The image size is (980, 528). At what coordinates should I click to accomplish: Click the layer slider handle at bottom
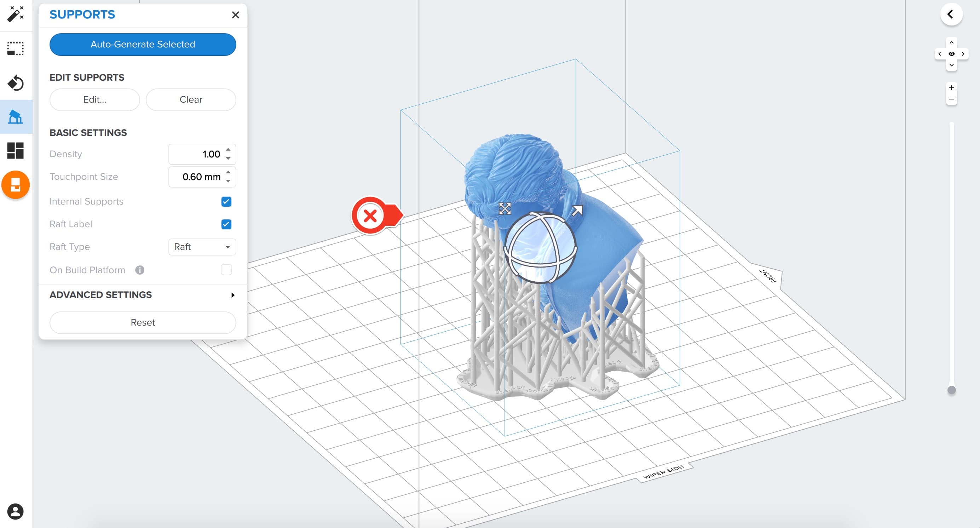pos(951,390)
